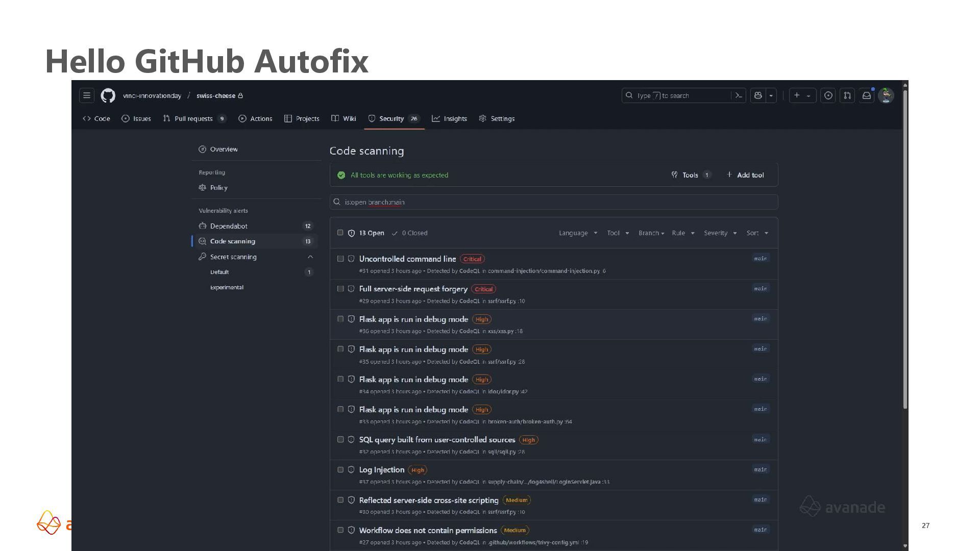Open the Insights tab
Viewport: 980px width, 551px height.
(x=449, y=118)
